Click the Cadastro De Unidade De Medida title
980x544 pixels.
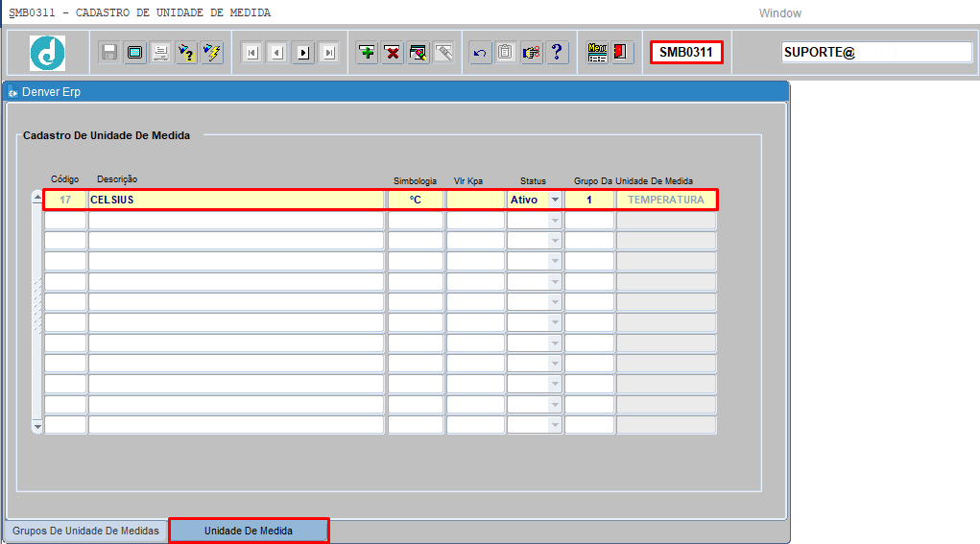tap(107, 135)
